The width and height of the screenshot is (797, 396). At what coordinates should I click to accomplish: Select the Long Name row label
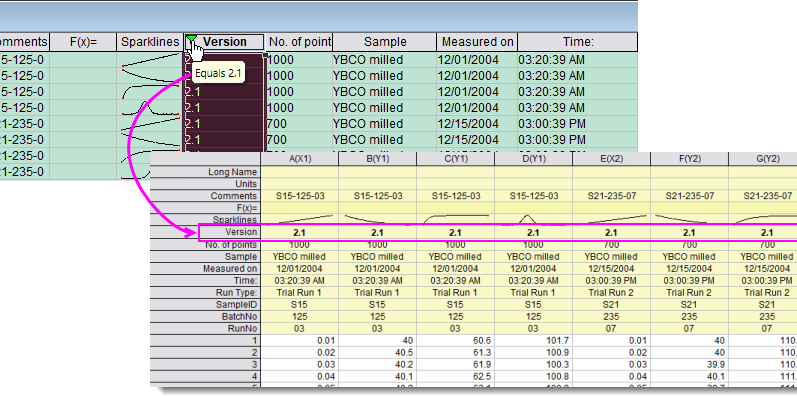click(x=205, y=172)
